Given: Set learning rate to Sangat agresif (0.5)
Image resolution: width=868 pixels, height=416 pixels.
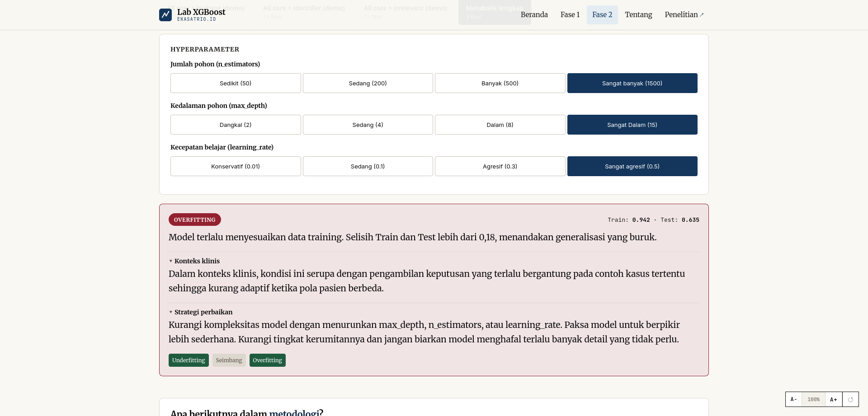Looking at the screenshot, I should (x=632, y=166).
